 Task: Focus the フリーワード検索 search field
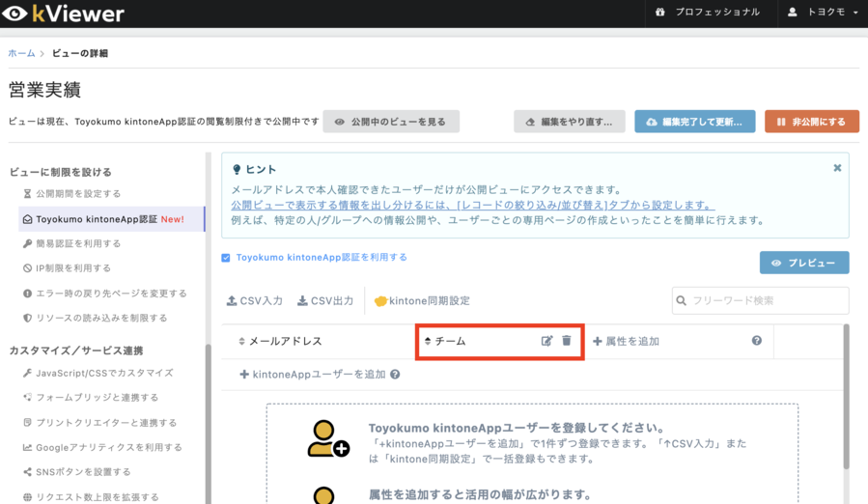760,300
